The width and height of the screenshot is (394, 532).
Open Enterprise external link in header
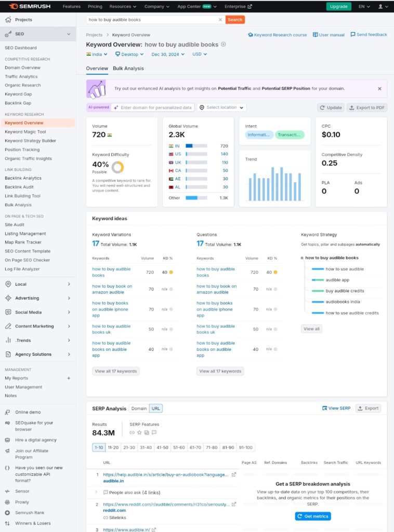238,6
